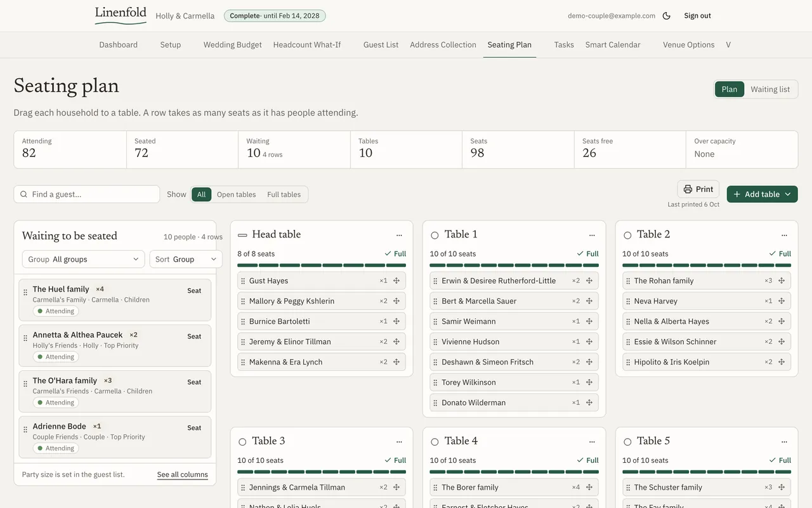The image size is (812, 508).
Task: Click drag handle for The Huel family
Action: point(25,293)
